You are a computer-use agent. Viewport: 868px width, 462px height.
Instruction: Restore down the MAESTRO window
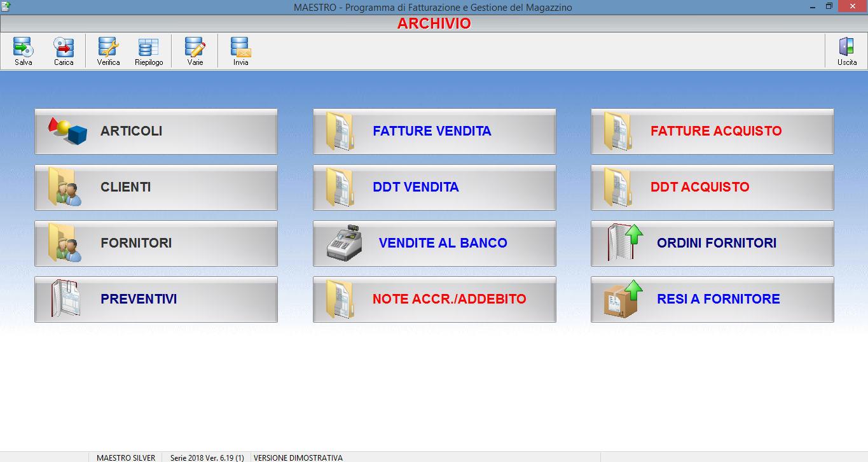(829, 7)
